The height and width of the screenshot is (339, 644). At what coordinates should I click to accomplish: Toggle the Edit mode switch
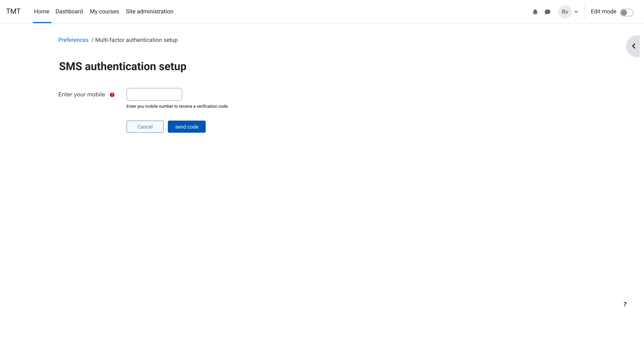pos(627,12)
